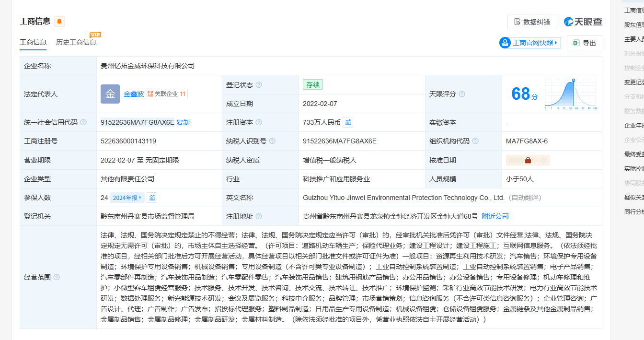Open the 2024年报 annual report expander
The image size is (644, 340).
(x=127, y=198)
